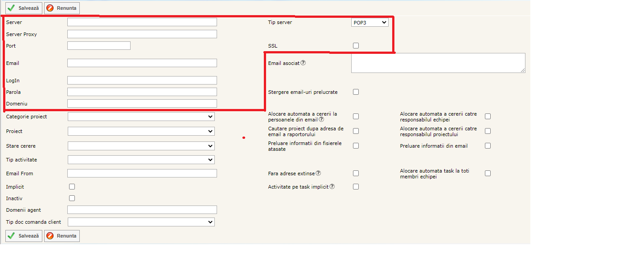
Task: Expand the Tip doc comanda client dropdown
Action: pyautogui.click(x=141, y=222)
